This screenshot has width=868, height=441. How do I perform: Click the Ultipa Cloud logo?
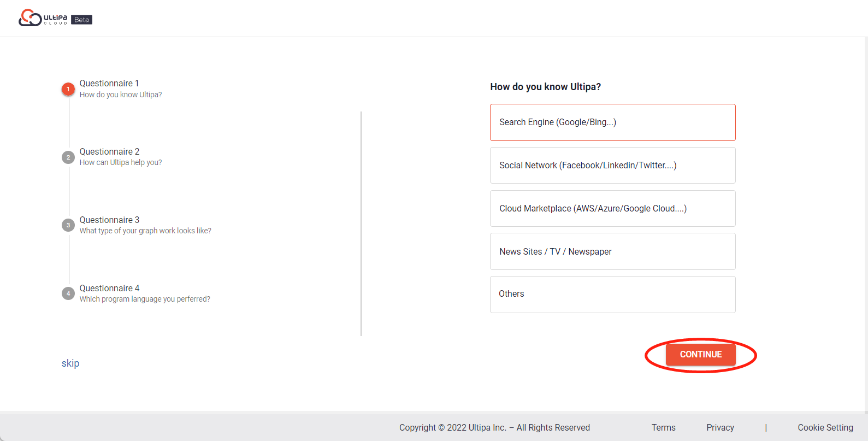click(43, 17)
